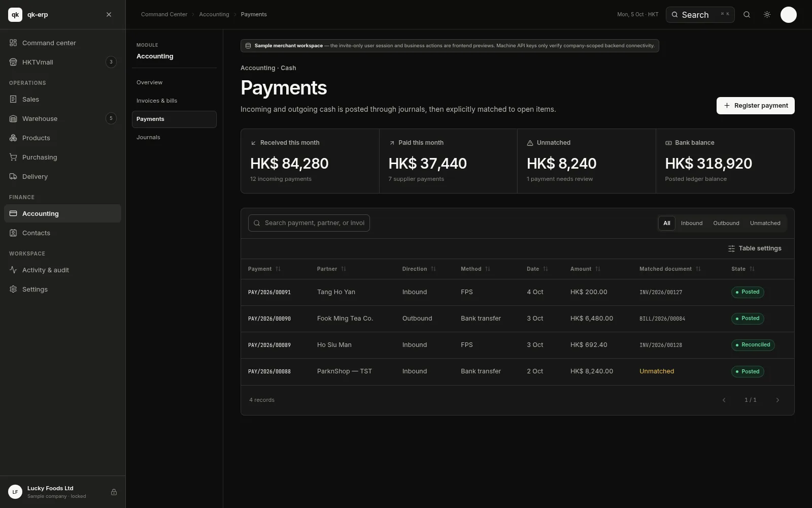The height and width of the screenshot is (508, 812).
Task: Open Journals in module menu
Action: click(x=174, y=137)
